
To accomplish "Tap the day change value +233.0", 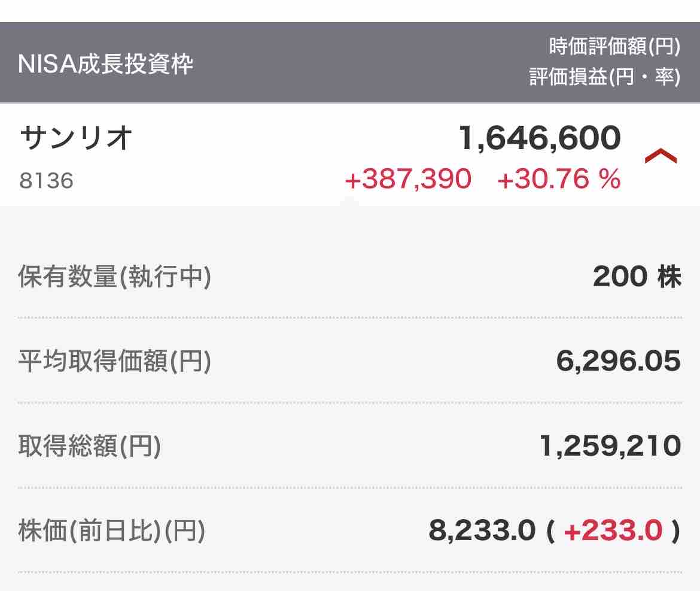I will point(613,531).
